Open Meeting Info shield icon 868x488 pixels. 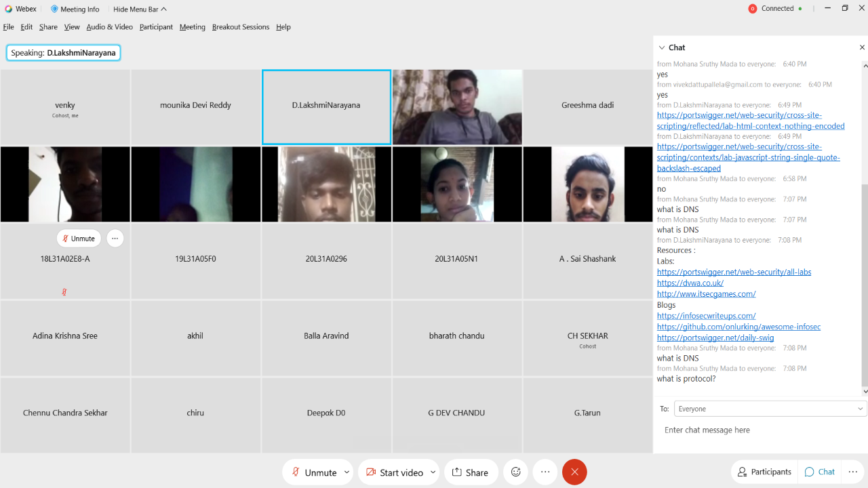(x=55, y=9)
